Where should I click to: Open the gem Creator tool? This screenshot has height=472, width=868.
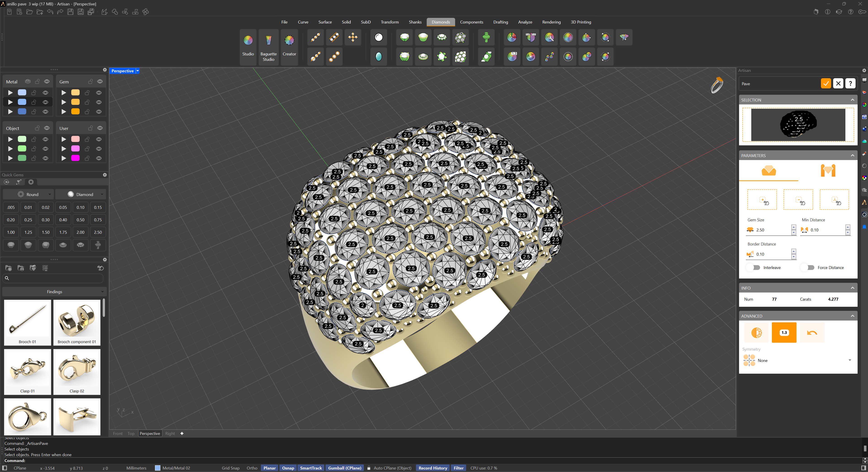289,47
